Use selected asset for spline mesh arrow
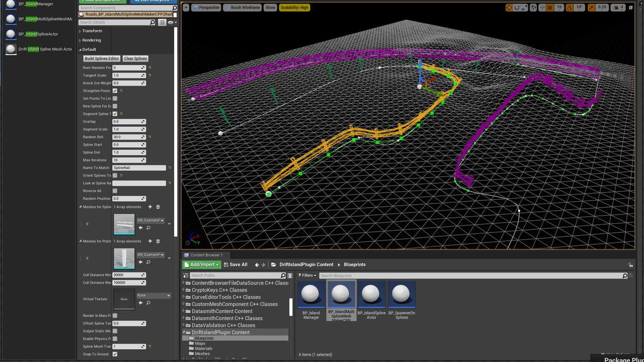The image size is (644, 362). 140,228
